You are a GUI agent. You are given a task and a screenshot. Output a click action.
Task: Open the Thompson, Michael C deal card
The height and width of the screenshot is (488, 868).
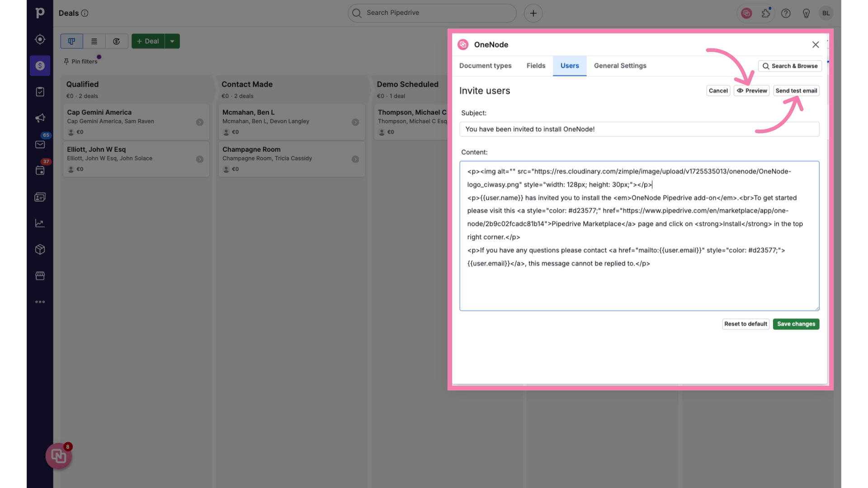click(411, 122)
